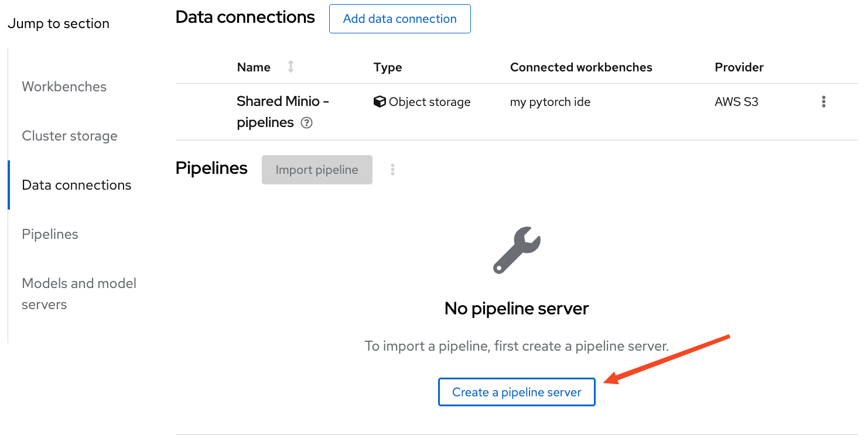Jump to Models and model servers section
The width and height of the screenshot is (868, 442).
[x=79, y=294]
